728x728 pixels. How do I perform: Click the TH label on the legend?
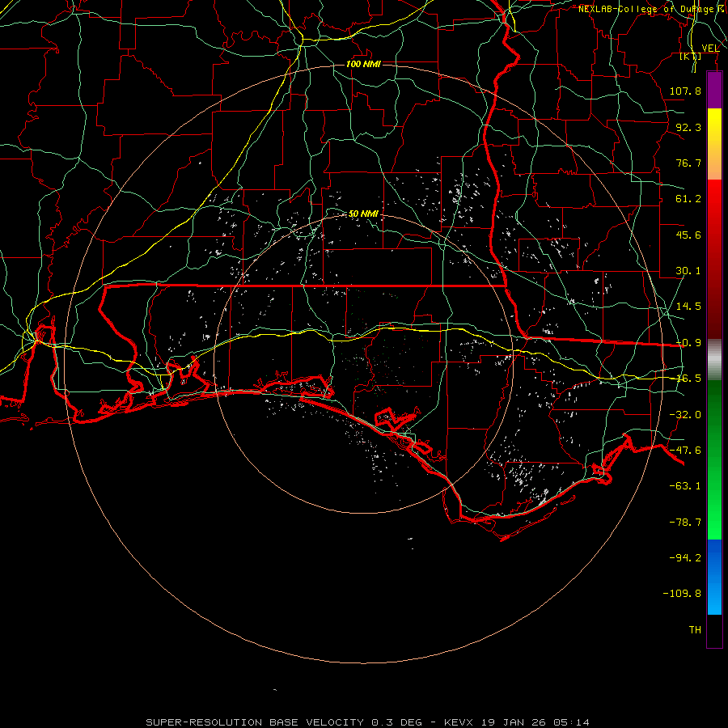(695, 630)
